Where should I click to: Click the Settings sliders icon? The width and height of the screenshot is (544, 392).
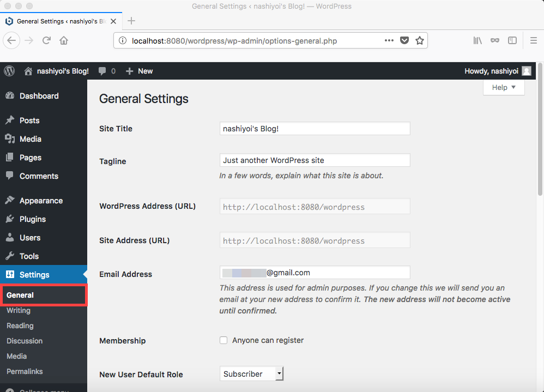point(10,274)
